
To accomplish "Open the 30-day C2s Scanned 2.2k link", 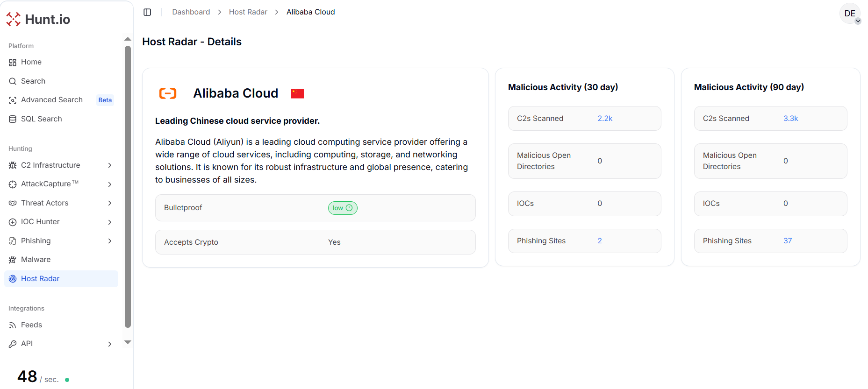I will [604, 119].
